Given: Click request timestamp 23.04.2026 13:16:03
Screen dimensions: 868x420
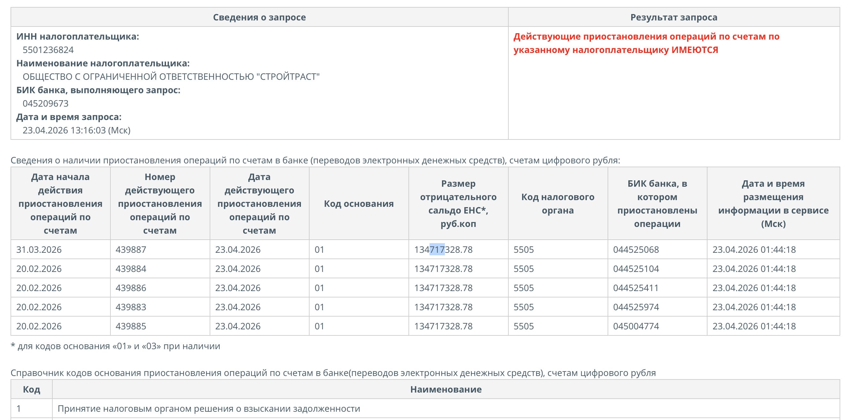Looking at the screenshot, I should (77, 130).
